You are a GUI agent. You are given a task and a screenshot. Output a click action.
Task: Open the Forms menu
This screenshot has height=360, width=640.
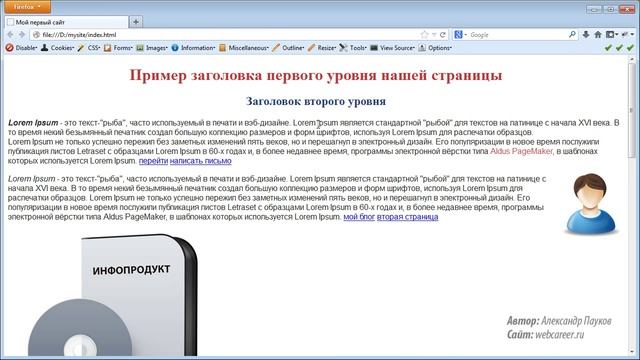(x=123, y=48)
